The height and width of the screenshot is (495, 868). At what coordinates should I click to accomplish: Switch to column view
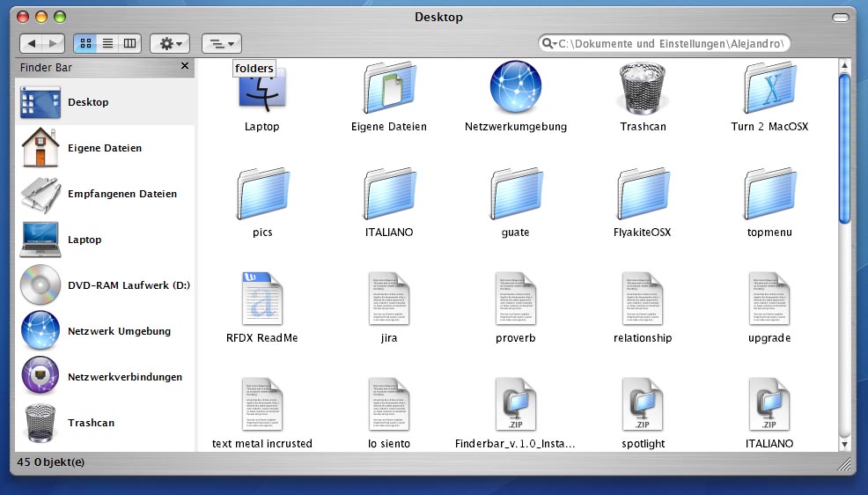tap(130, 43)
